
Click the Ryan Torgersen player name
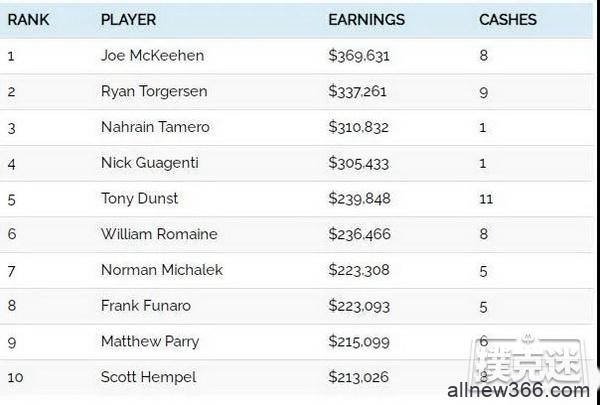[x=154, y=91]
